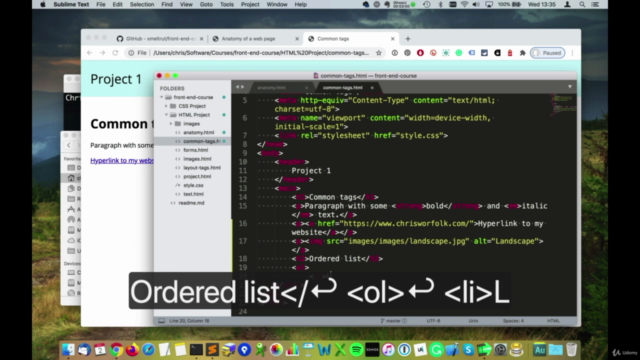This screenshot has height=360, width=640.
Task: Toggle Sublime Text side bar from status bar icon
Action: tap(162, 321)
